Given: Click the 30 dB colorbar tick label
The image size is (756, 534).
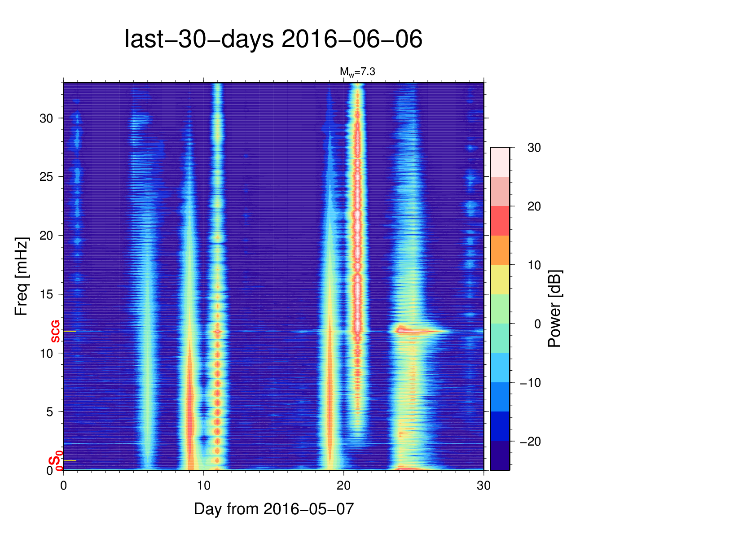Looking at the screenshot, I should coord(534,148).
